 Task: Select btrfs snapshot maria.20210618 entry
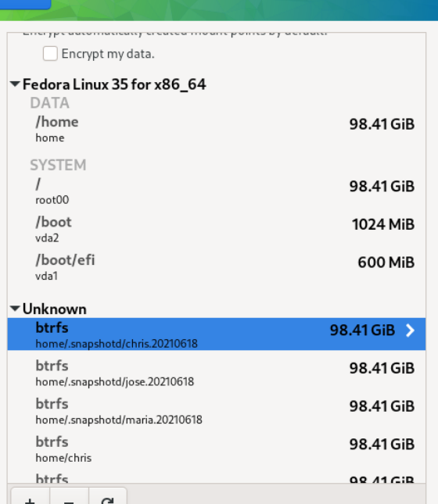point(217,410)
